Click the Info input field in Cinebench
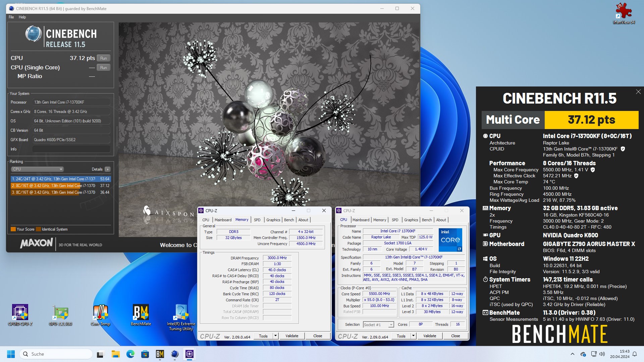 71,149
